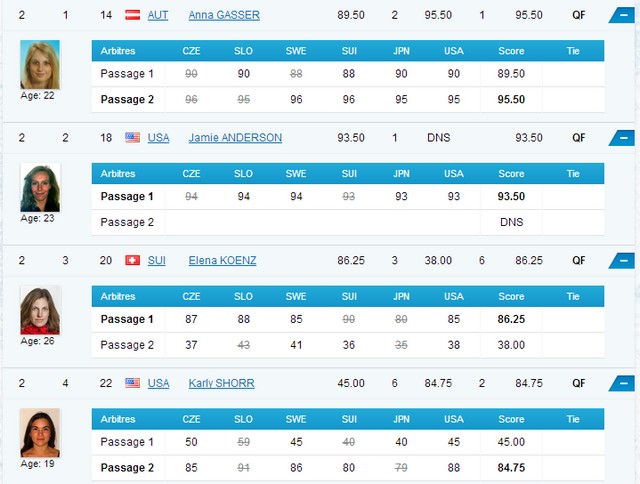Collapse Anna Gasser's score details
Image resolution: width=640 pixels, height=484 pixels.
tap(623, 16)
